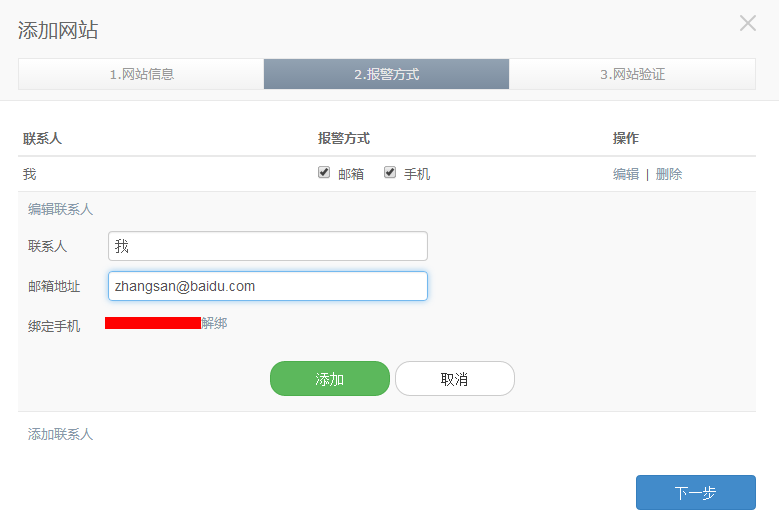Viewport: 779px width, 522px height.
Task: Open the 3.网站验证 step tab
Action: [x=632, y=74]
